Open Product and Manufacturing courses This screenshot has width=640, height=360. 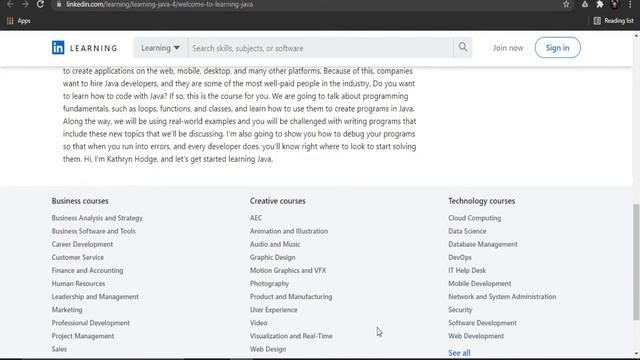coord(291,297)
